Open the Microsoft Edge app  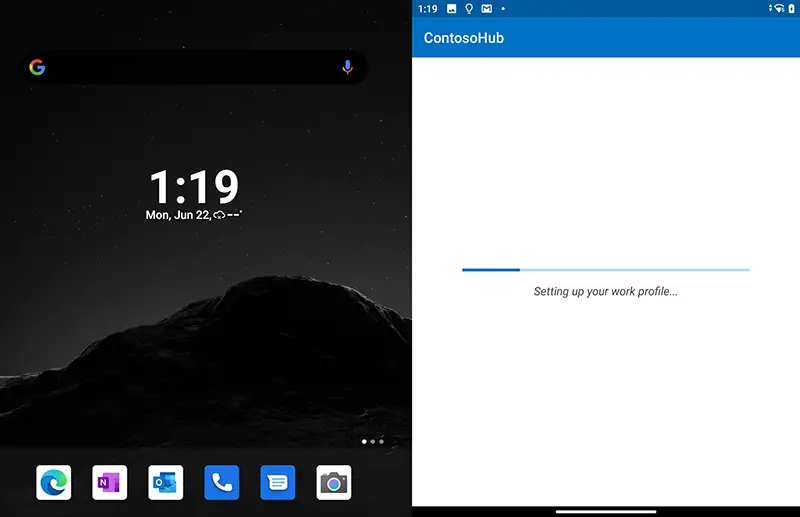(54, 482)
